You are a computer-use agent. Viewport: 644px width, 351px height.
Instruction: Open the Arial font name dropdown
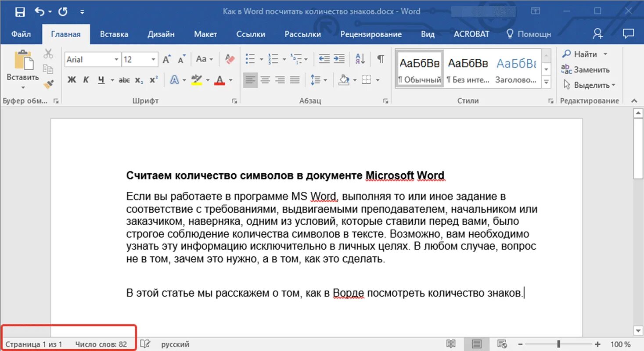pyautogui.click(x=116, y=59)
